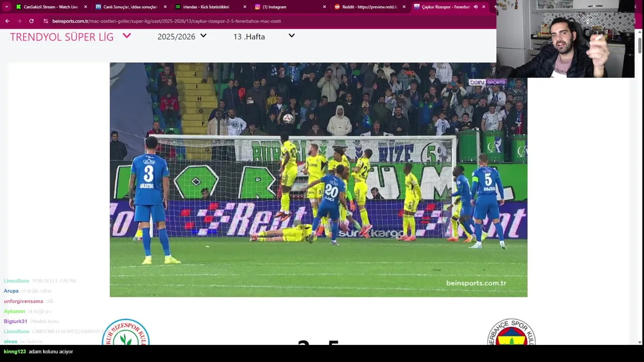Reload the beinsports page
The image size is (644, 362).
(x=31, y=21)
